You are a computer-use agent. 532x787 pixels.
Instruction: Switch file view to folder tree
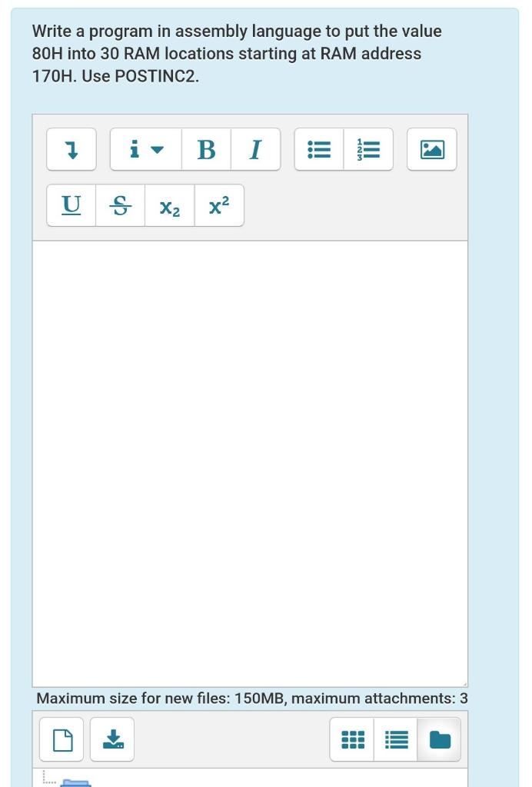click(439, 739)
